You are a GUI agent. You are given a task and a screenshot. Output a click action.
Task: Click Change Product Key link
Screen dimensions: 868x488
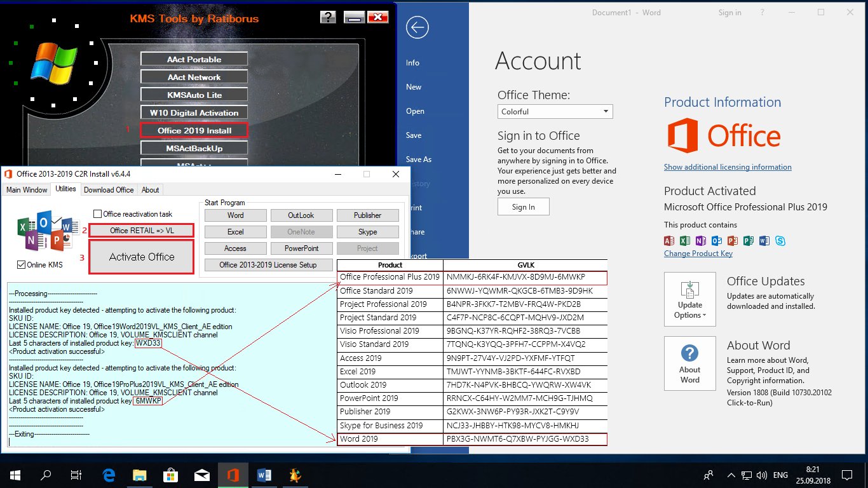(698, 254)
